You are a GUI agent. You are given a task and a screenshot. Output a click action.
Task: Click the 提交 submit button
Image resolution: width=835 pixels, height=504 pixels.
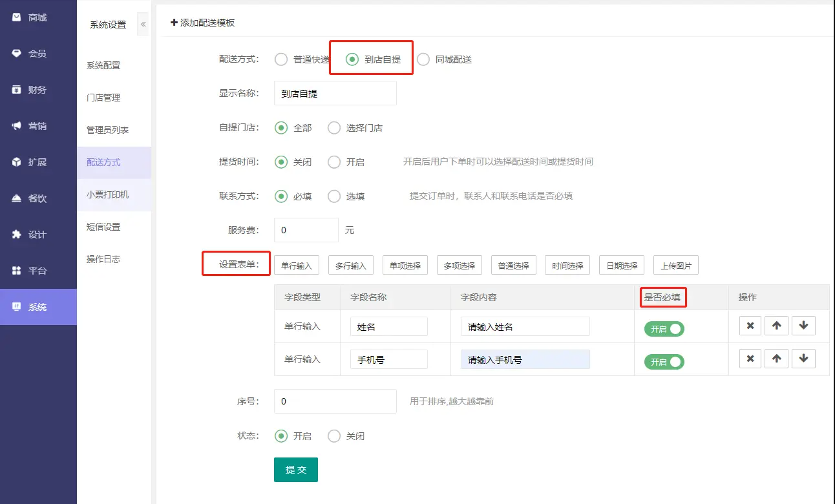tap(296, 470)
